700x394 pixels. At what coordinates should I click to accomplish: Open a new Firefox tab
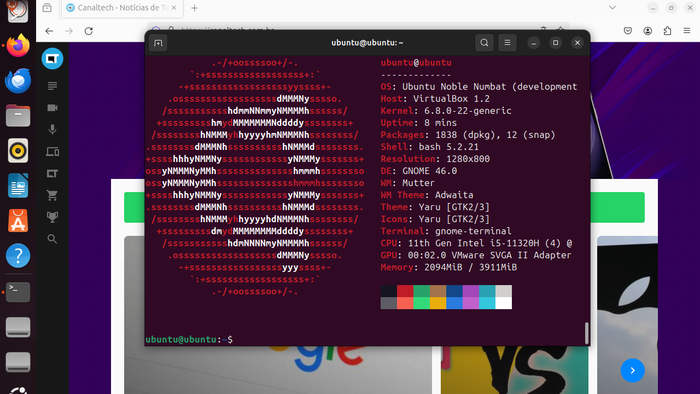click(194, 8)
